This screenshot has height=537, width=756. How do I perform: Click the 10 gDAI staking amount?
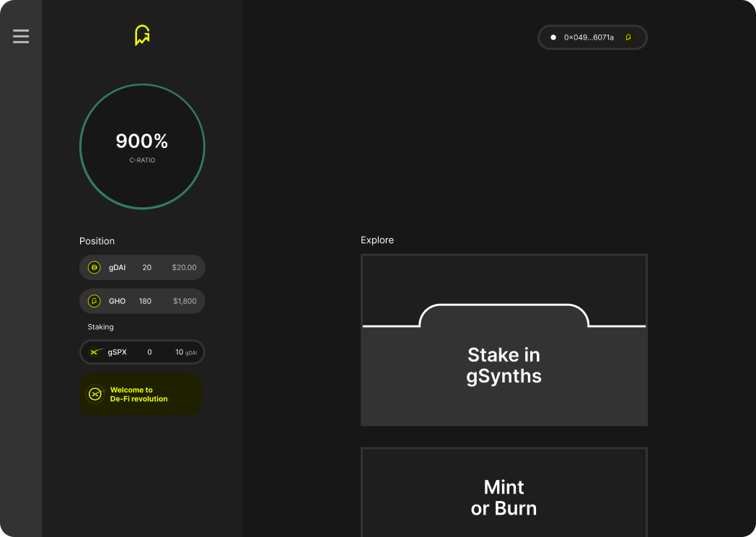(186, 352)
